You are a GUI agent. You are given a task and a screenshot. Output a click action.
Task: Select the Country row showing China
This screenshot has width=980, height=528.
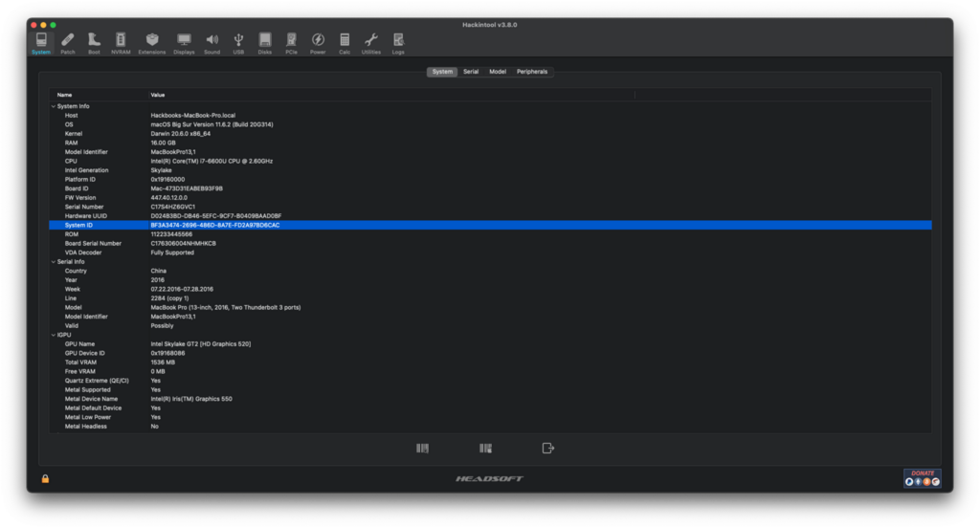491,272
